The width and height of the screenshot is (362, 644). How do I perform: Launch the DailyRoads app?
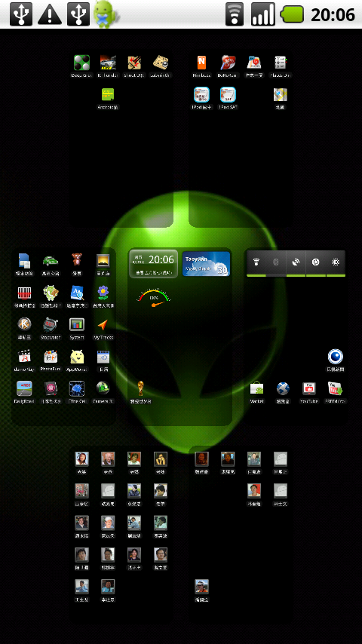(x=24, y=388)
